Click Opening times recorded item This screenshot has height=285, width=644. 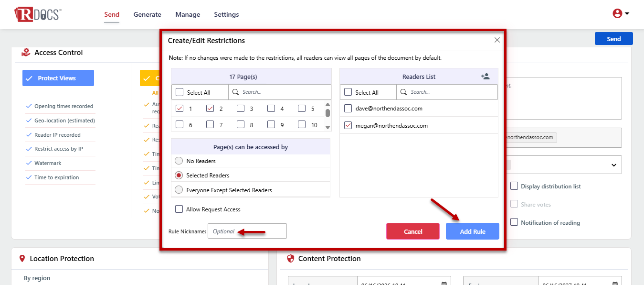pos(64,106)
